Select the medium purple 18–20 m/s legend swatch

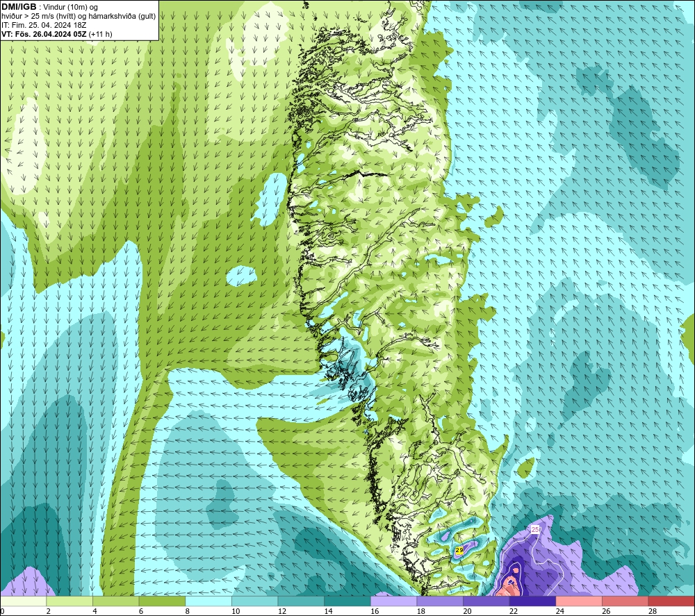(x=440, y=601)
